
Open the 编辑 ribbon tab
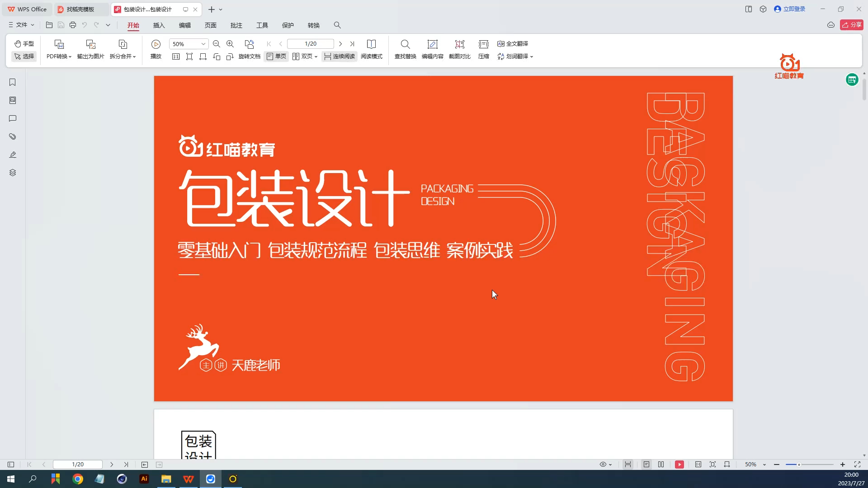pos(185,25)
